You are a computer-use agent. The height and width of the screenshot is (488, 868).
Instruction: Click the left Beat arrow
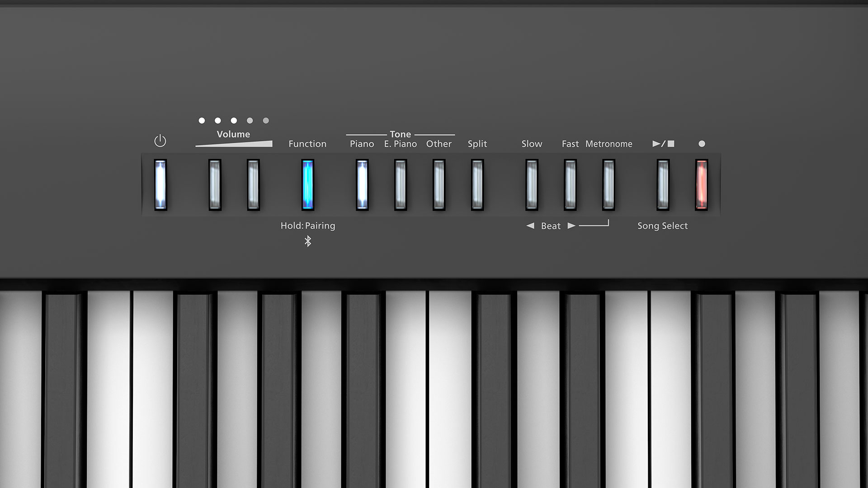point(530,225)
